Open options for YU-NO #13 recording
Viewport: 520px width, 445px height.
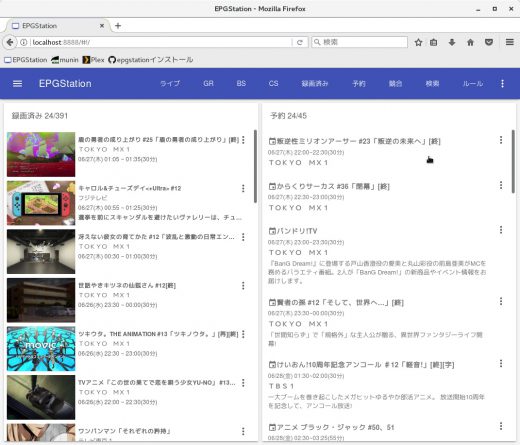point(243,383)
